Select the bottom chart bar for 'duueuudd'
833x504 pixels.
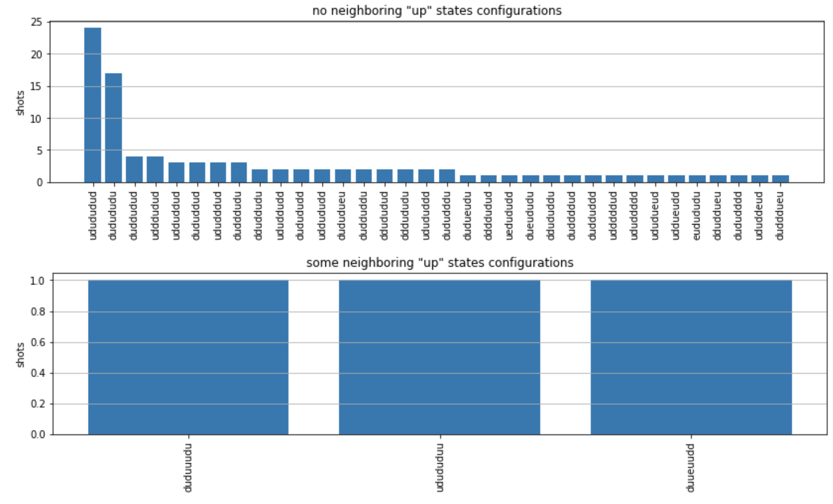[691, 357]
